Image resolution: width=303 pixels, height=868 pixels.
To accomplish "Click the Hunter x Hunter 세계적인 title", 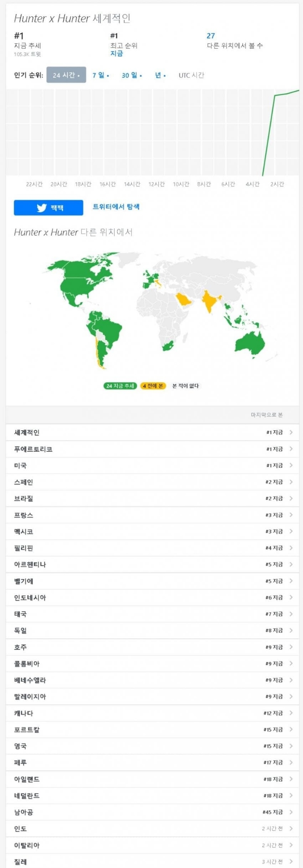I will (72, 18).
